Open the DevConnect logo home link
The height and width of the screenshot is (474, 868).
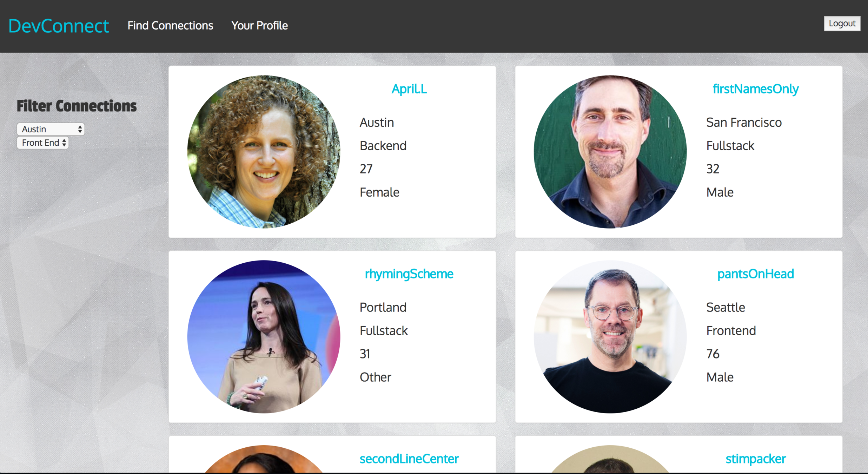(59, 26)
